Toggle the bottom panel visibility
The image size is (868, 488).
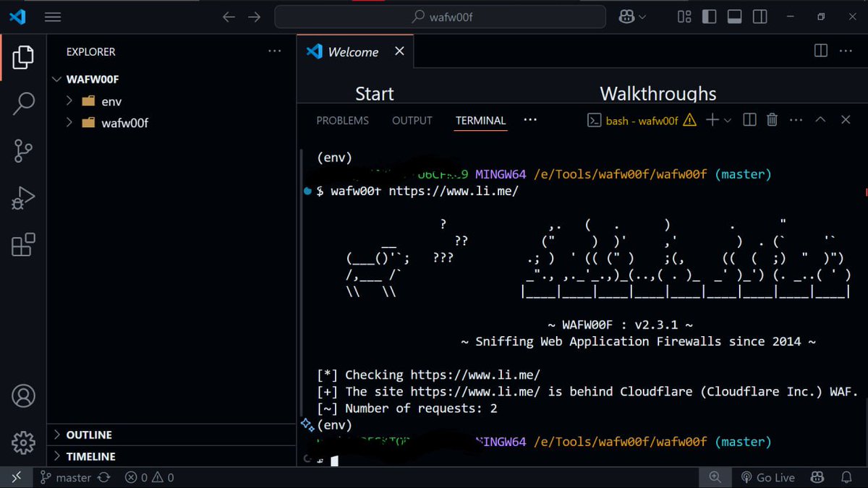coord(734,17)
